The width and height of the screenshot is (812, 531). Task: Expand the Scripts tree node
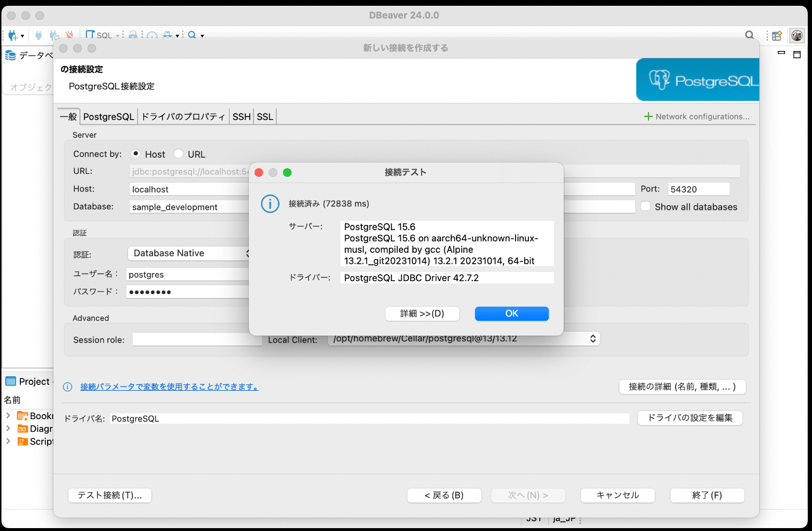click(8, 441)
